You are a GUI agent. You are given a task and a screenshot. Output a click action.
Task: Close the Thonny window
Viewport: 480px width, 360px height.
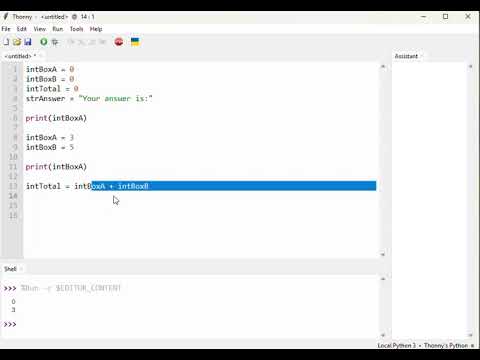click(468, 16)
